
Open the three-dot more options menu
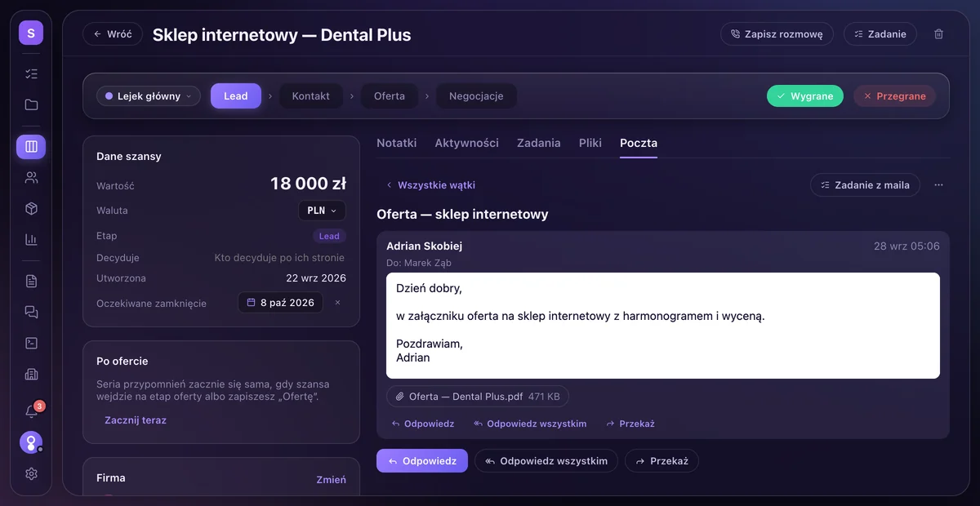[x=938, y=185]
